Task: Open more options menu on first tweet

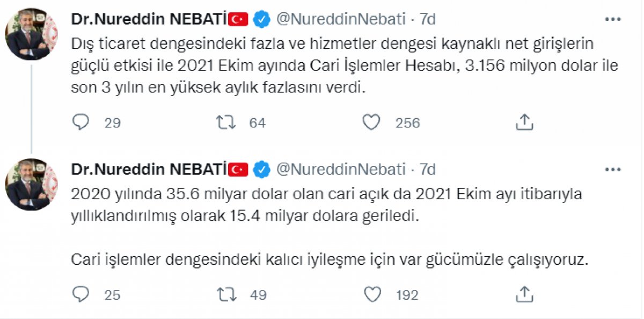Action: pos(612,19)
